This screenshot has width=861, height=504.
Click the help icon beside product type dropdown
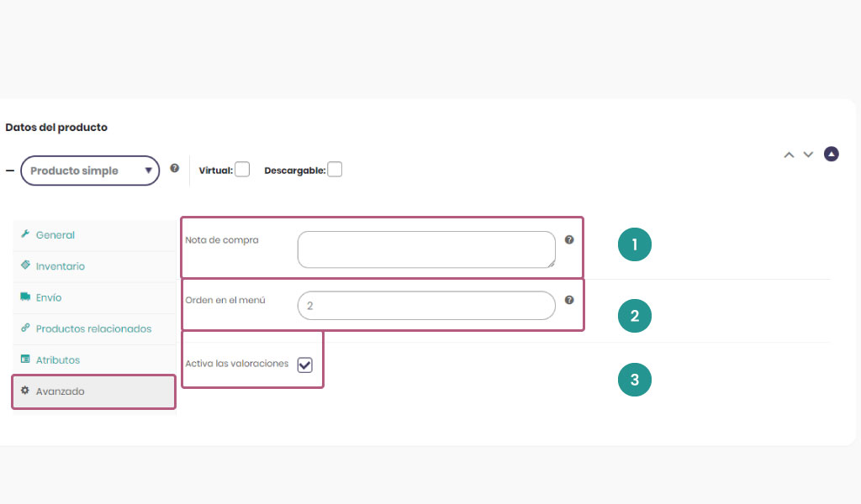pyautogui.click(x=175, y=168)
